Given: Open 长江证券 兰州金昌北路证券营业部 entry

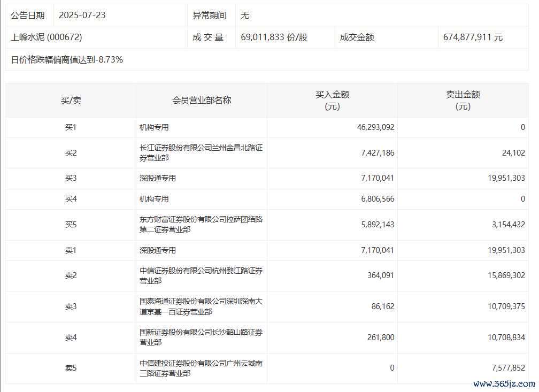Looking at the screenshot, I should 201,153.
